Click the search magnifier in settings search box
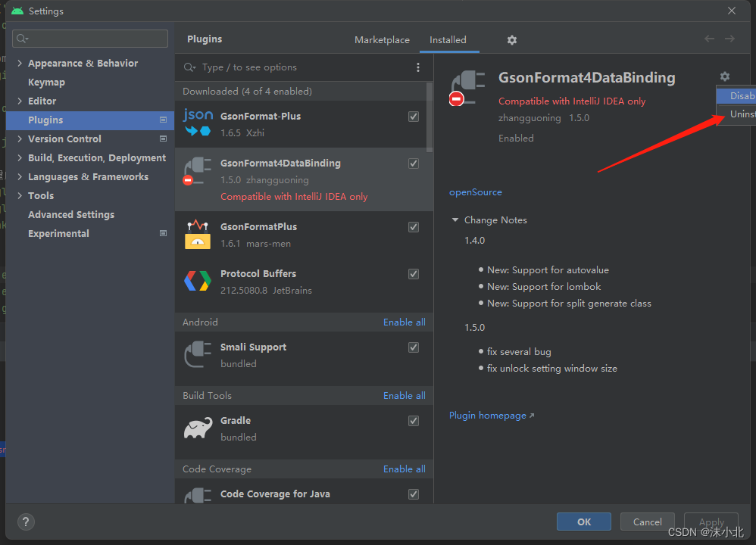This screenshot has width=756, height=545. click(x=22, y=39)
